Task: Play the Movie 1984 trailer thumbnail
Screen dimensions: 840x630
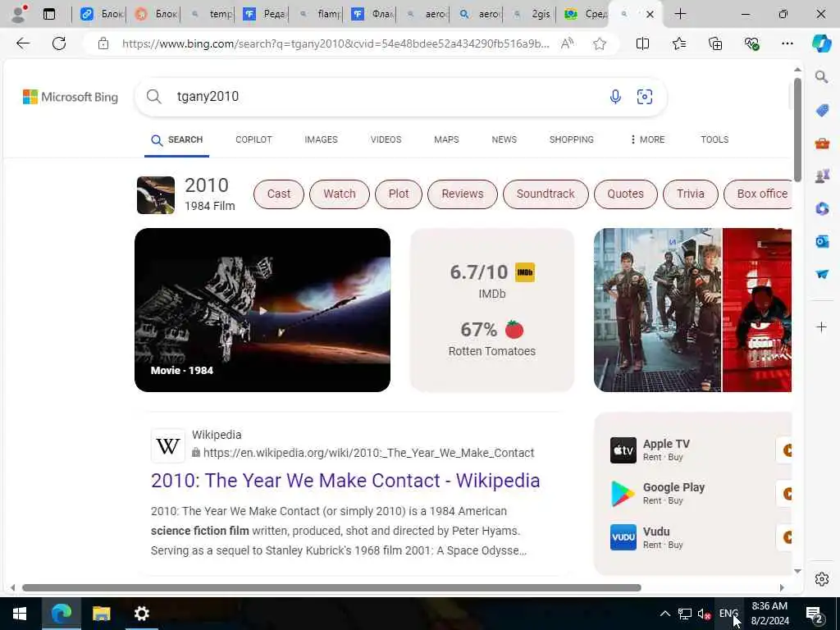Action: click(262, 310)
